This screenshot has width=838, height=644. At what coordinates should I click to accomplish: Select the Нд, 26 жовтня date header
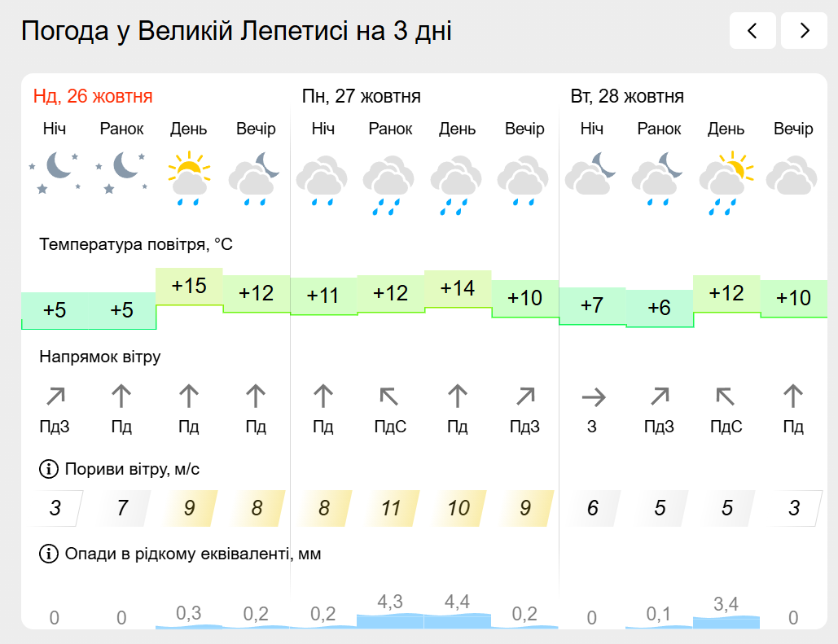click(93, 96)
